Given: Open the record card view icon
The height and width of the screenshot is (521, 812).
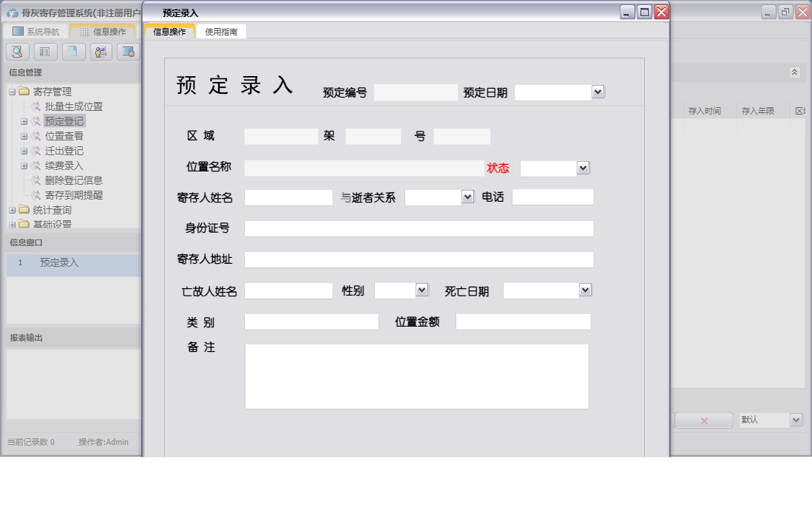Looking at the screenshot, I should pyautogui.click(x=44, y=51).
